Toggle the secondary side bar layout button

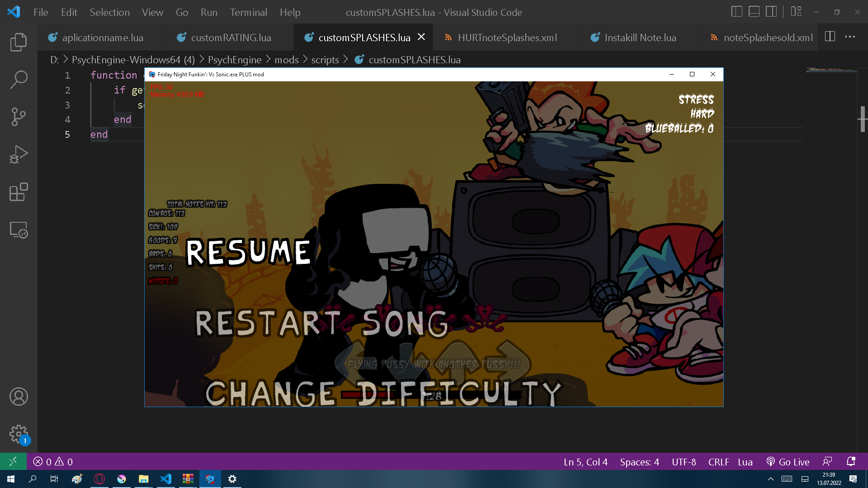click(771, 12)
